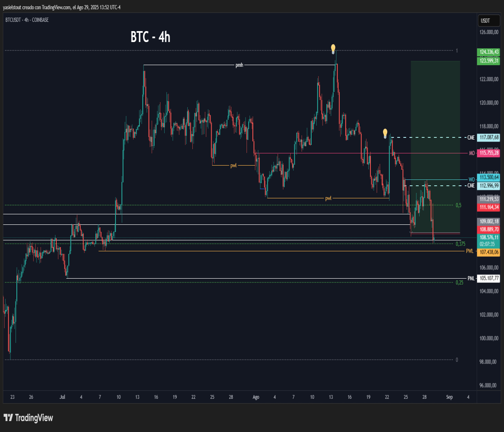
Task: Click the 118.000,00 price axis tick
Action: (x=490, y=126)
